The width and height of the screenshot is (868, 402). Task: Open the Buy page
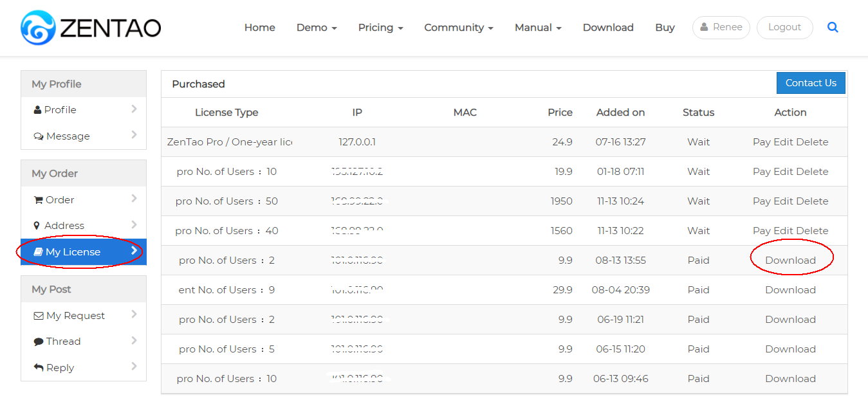tap(665, 28)
